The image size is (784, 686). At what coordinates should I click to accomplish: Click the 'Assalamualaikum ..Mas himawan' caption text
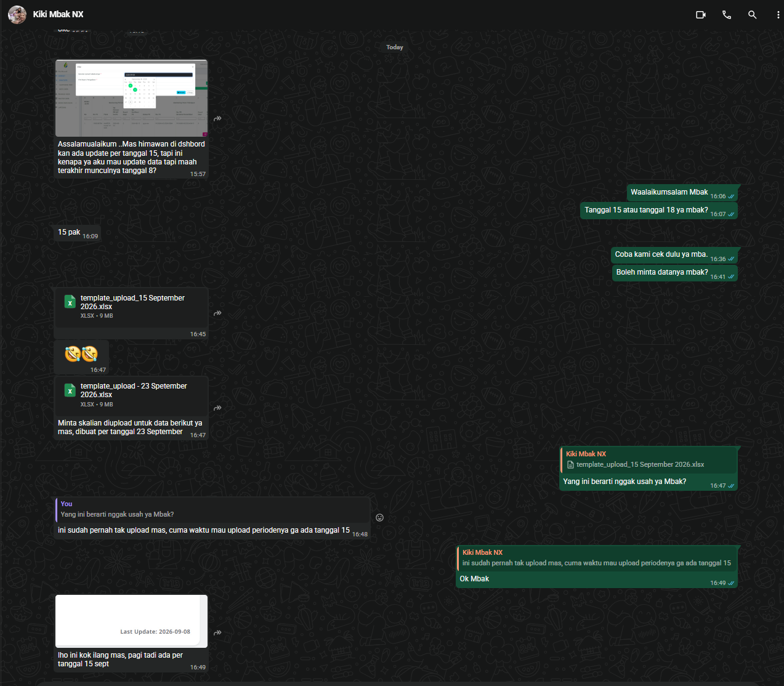pyautogui.click(x=131, y=158)
